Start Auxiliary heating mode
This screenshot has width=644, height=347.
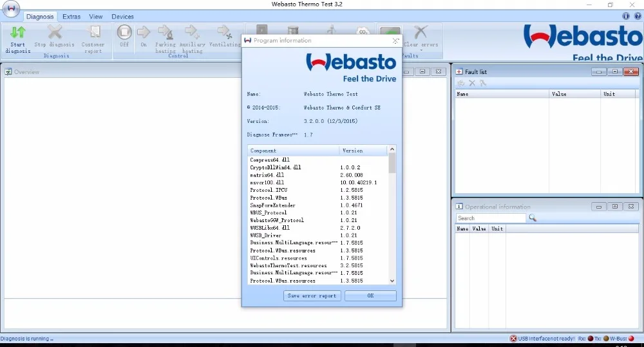tap(192, 32)
